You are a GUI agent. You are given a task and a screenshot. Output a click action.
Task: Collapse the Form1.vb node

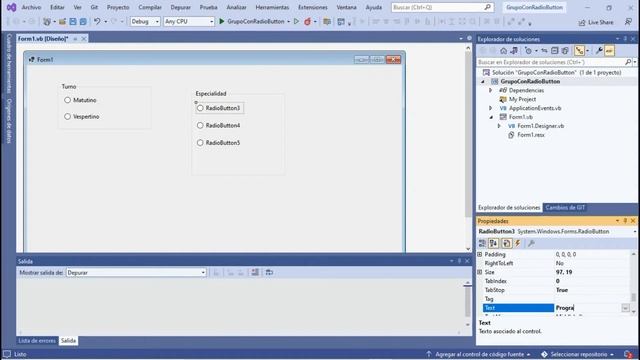click(x=491, y=117)
